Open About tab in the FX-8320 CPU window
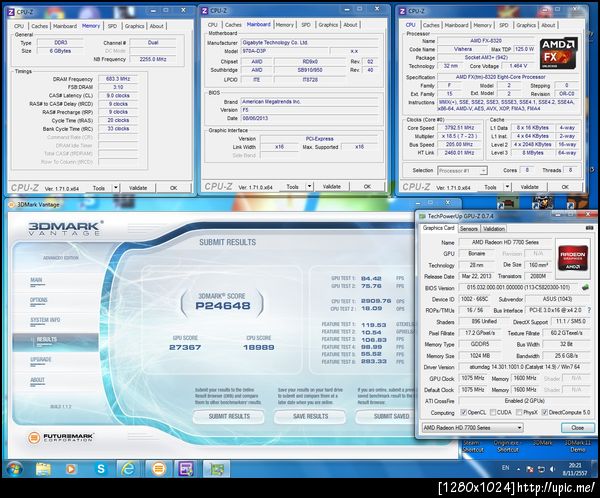600x498 pixels. (548, 25)
